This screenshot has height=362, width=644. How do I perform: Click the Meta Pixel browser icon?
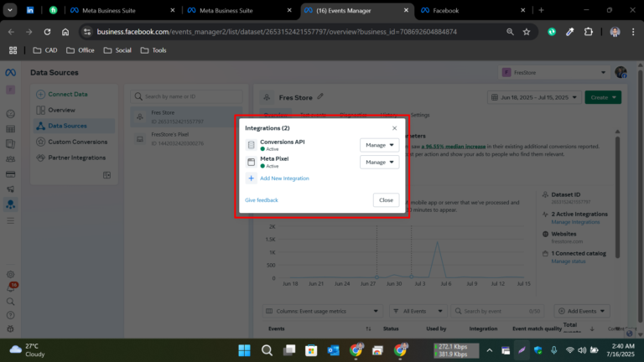251,162
